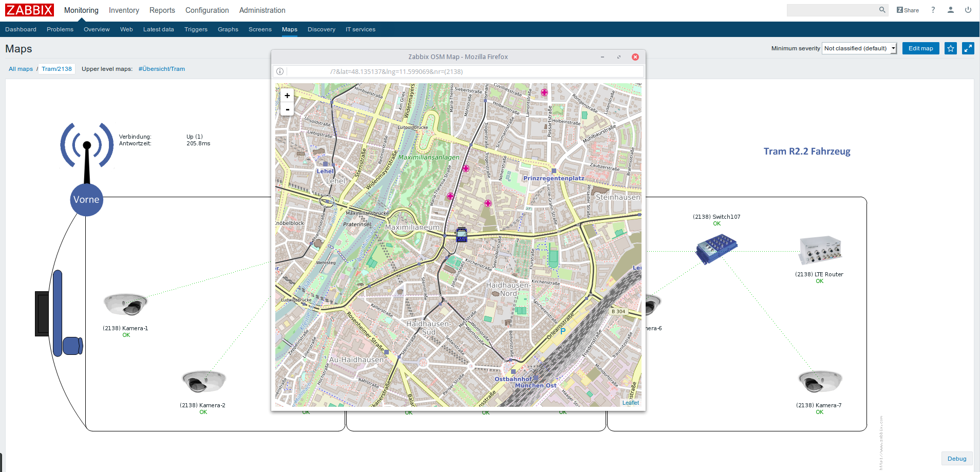Open the Inventory menu
This screenshot has width=980, height=472.
(x=124, y=10)
